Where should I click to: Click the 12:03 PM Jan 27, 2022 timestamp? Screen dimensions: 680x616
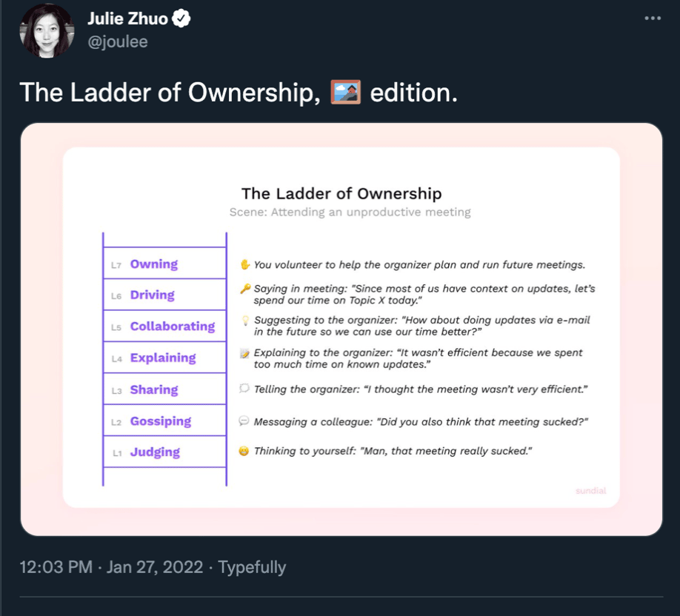click(x=111, y=567)
